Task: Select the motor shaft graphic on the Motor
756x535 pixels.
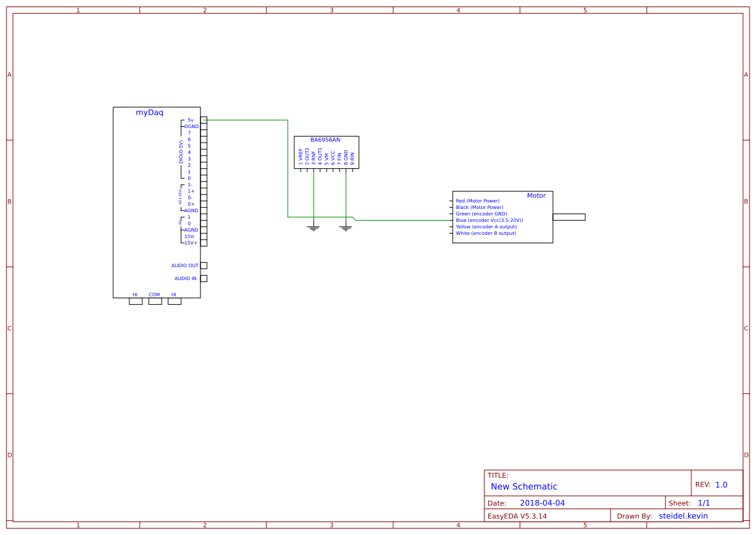Action: point(569,217)
